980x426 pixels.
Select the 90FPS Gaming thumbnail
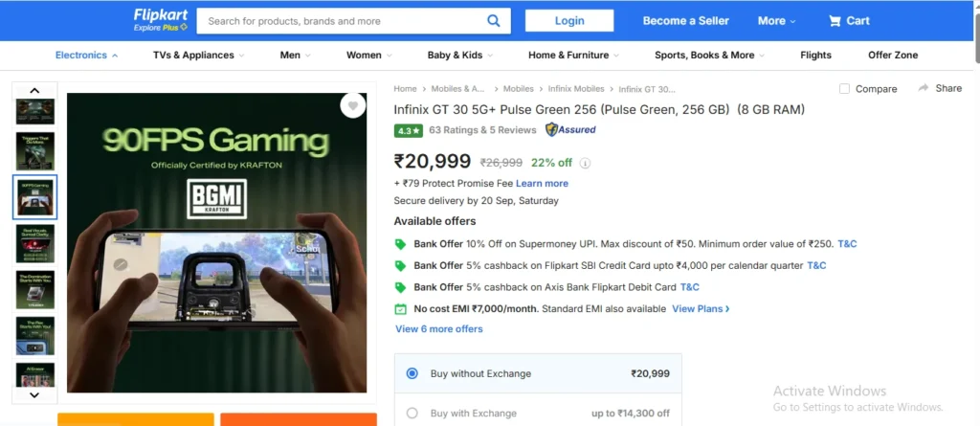[35, 196]
